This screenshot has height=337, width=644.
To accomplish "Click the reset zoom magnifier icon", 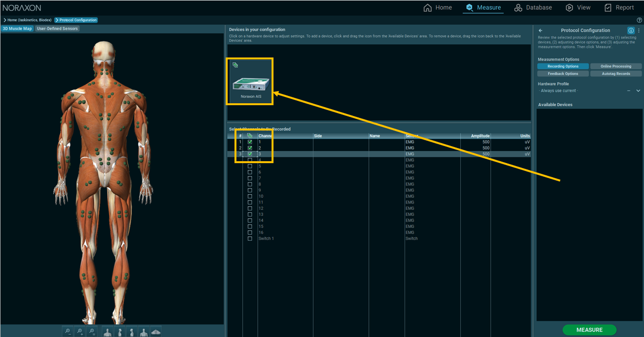I will tap(92, 332).
